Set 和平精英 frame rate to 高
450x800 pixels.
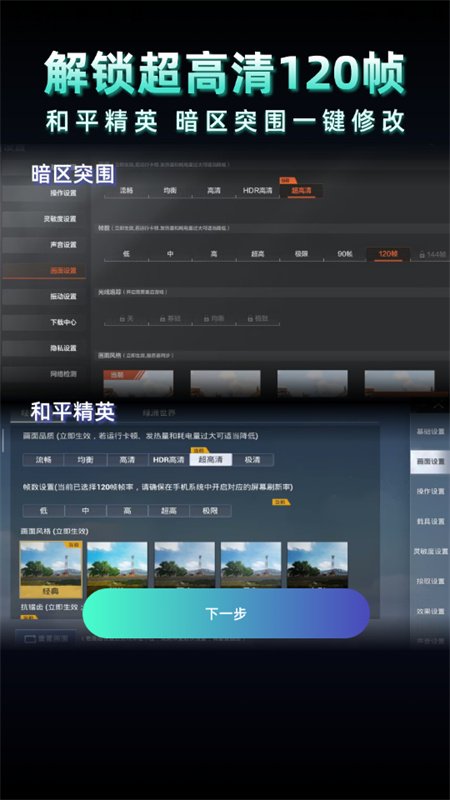128,511
